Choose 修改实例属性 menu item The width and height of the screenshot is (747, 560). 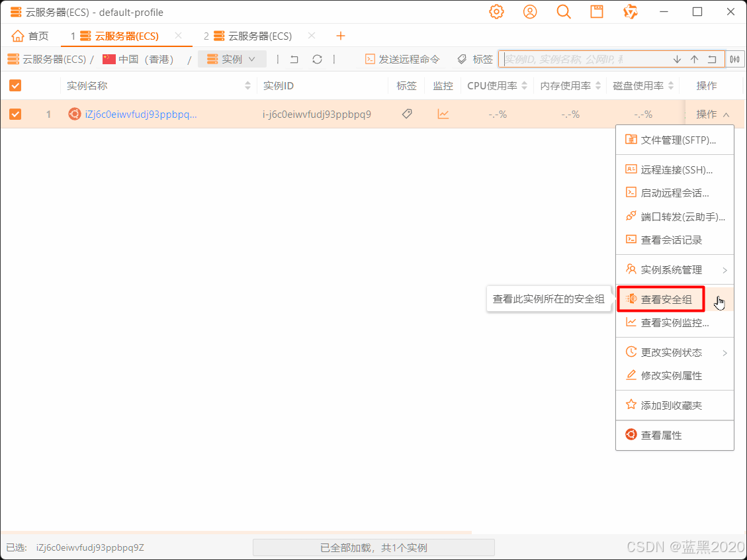pyautogui.click(x=675, y=375)
